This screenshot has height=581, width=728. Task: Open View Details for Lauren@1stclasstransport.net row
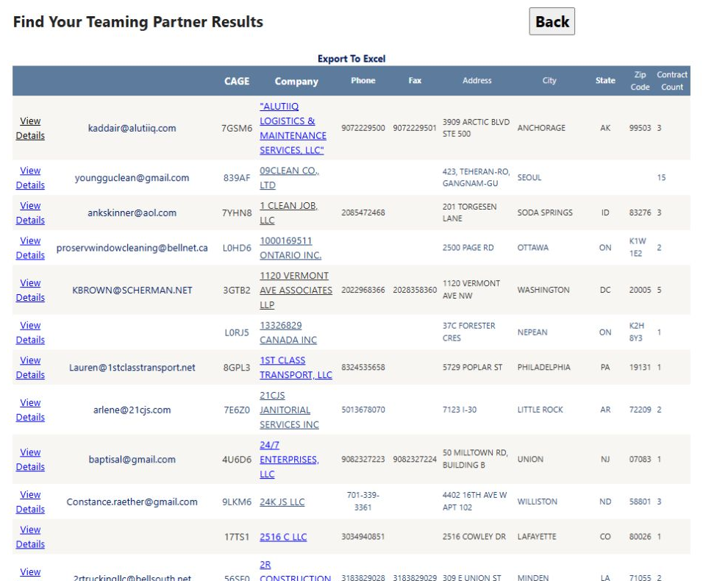pyautogui.click(x=30, y=368)
